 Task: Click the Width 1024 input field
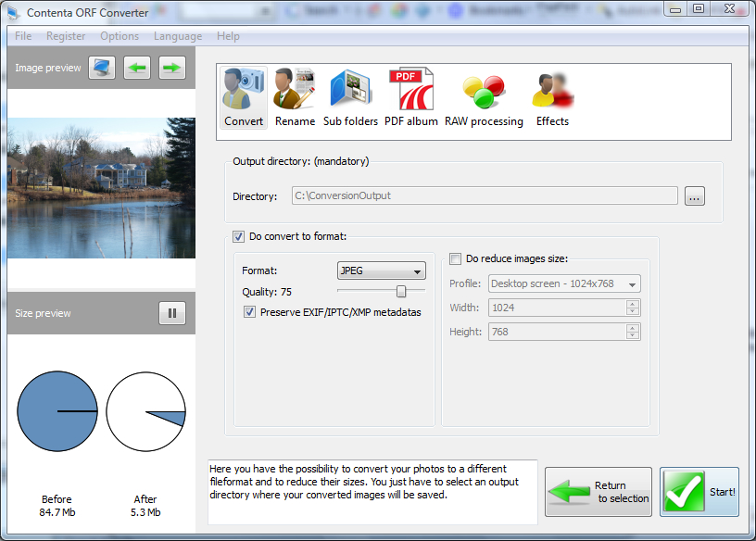[x=558, y=308]
